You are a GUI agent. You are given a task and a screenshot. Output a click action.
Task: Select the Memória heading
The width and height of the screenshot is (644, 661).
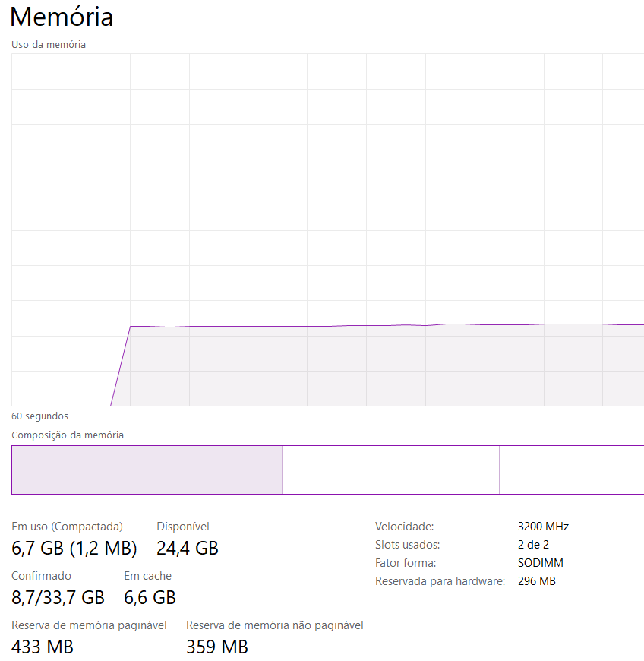(x=62, y=17)
